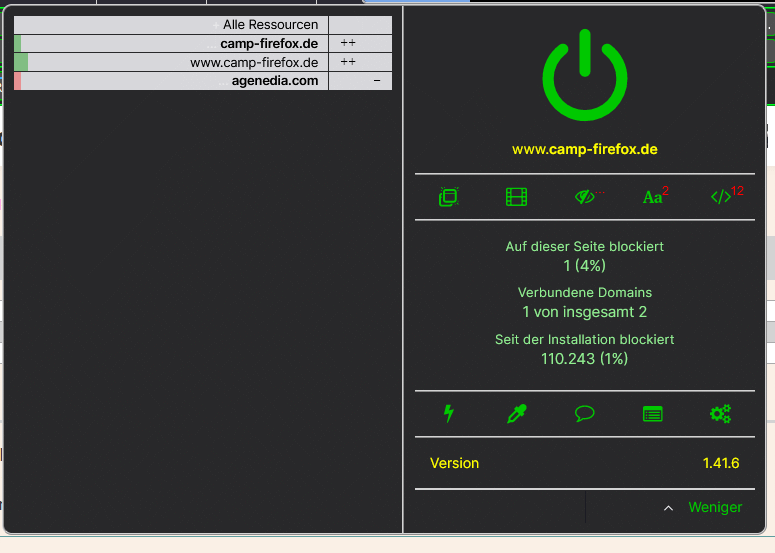This screenshot has width=775, height=553.
Task: Click green color bar of www.camp-firefox.de
Action: click(x=21, y=62)
